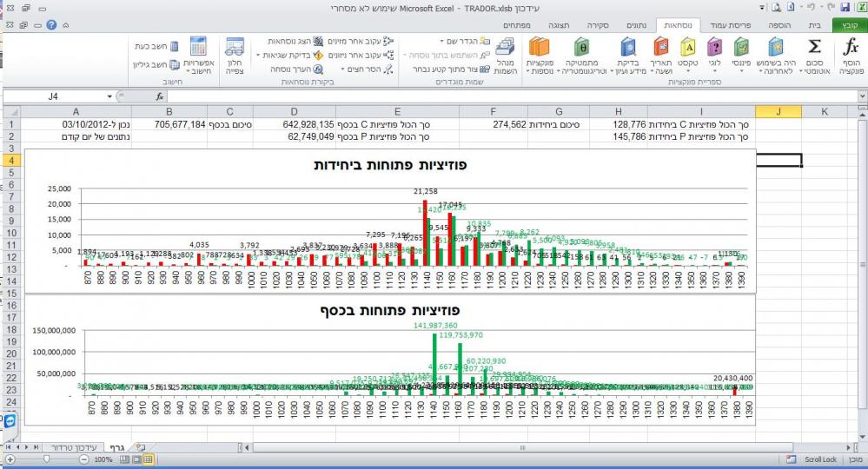Click the zoom slider in the status bar
Image resolution: width=868 pixels, height=469 pixels.
44,459
